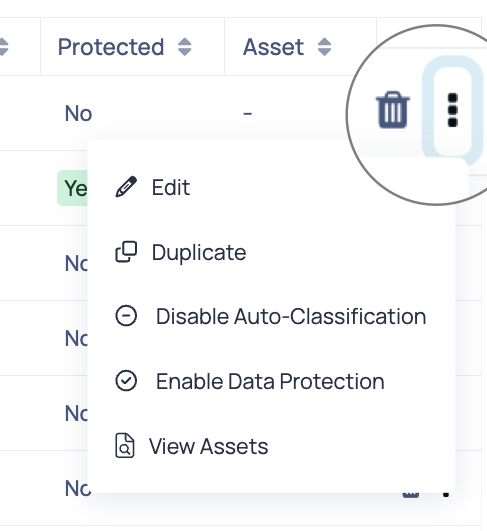Image resolution: width=487 pixels, height=531 pixels.
Task: Click the partially hidden trash icon in bottom row
Action: tap(410, 494)
